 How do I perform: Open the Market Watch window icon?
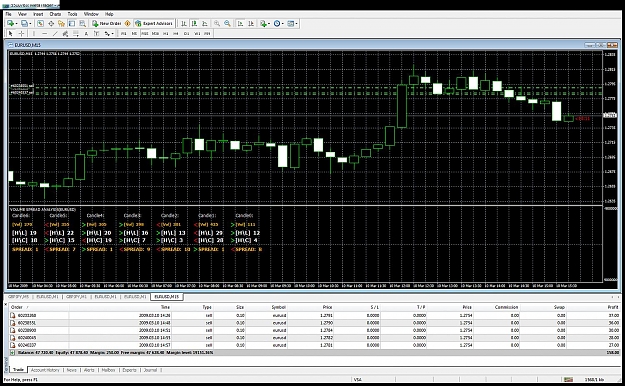[40, 24]
